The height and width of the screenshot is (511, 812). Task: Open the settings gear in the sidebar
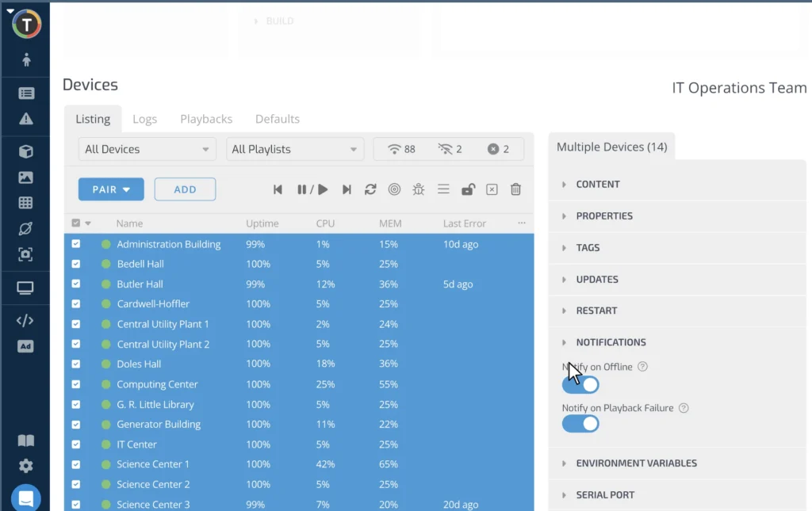tap(26, 466)
